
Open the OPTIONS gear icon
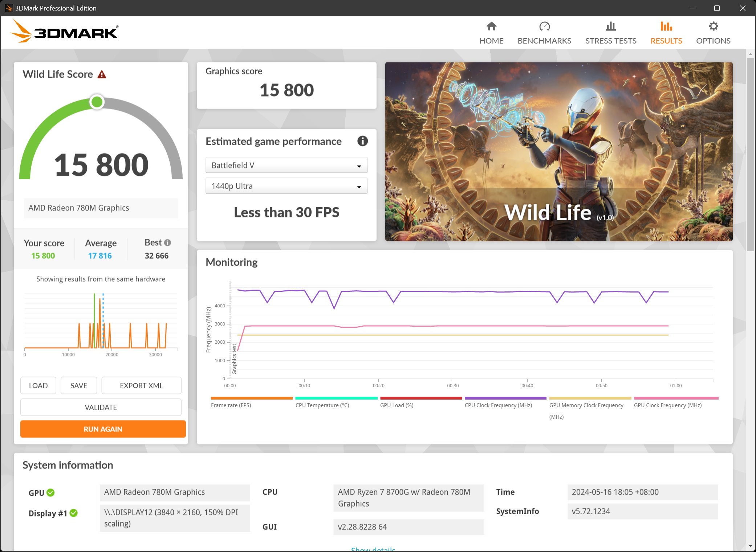713,26
